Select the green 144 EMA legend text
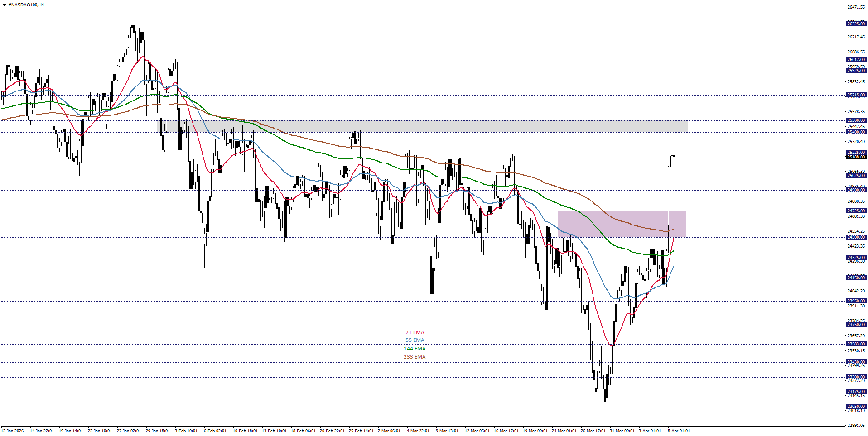The height and width of the screenshot is (436, 868). pyautogui.click(x=414, y=349)
